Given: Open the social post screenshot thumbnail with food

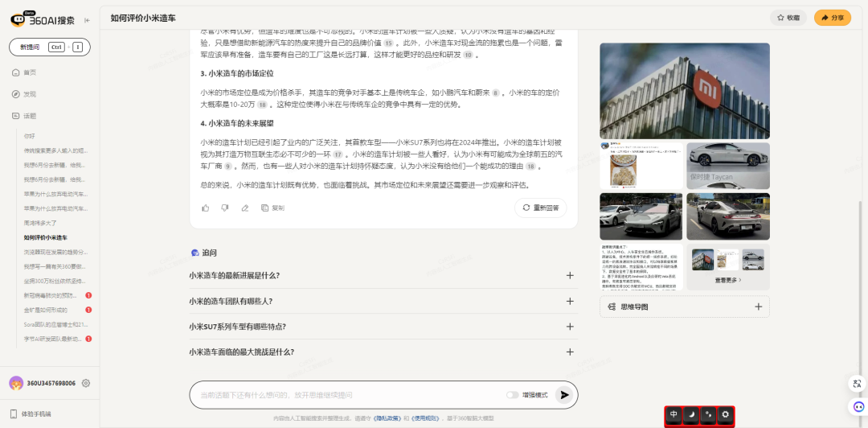Looking at the screenshot, I should [641, 166].
